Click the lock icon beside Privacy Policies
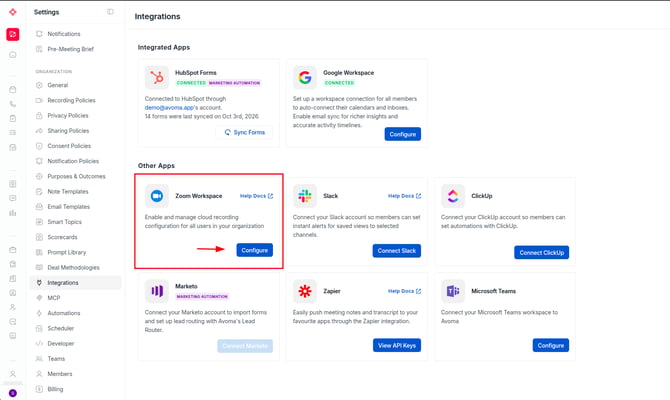Viewport: 670px width, 400px height. click(x=39, y=115)
